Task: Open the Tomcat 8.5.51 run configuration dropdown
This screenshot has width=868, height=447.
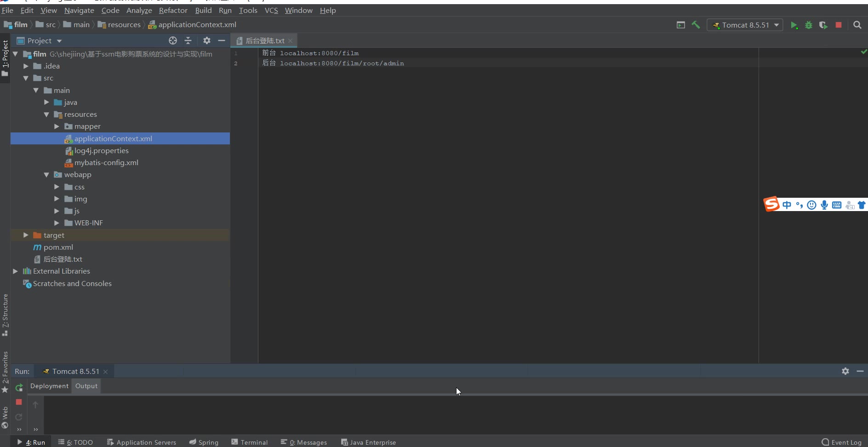Action: pos(745,25)
